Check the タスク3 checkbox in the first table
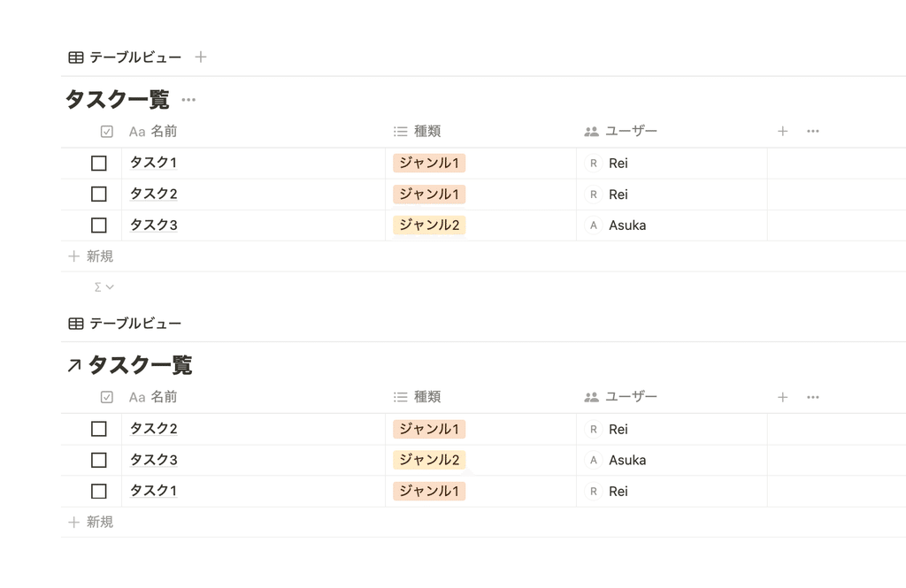The image size is (906, 588). point(99,225)
